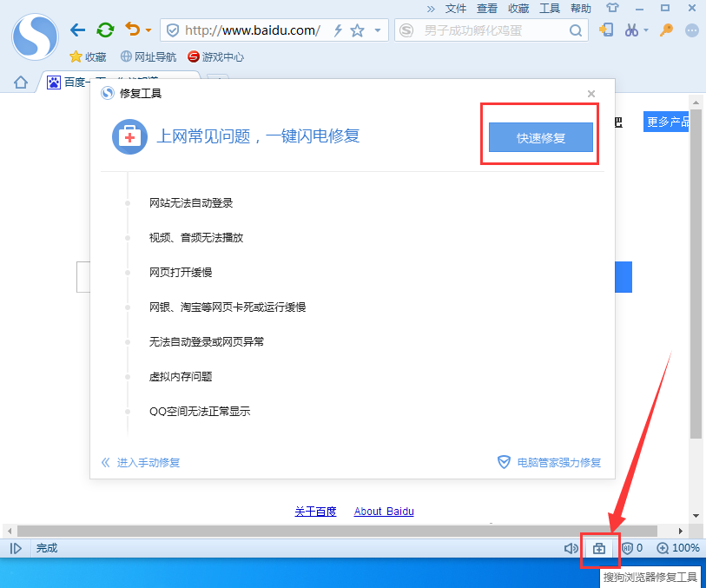Image resolution: width=706 pixels, height=588 pixels.
Task: Mute page sound via speaker icon
Action: (x=571, y=548)
